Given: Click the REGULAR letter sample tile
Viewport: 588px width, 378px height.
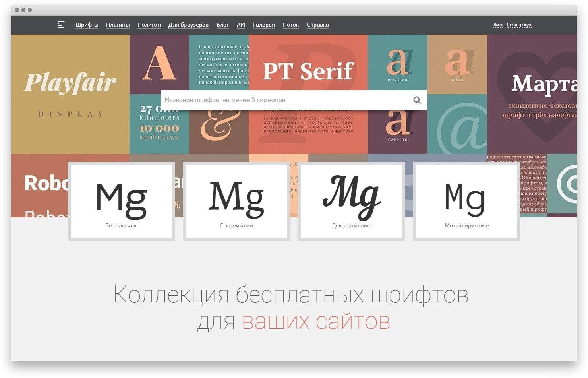Looking at the screenshot, I should click(398, 64).
